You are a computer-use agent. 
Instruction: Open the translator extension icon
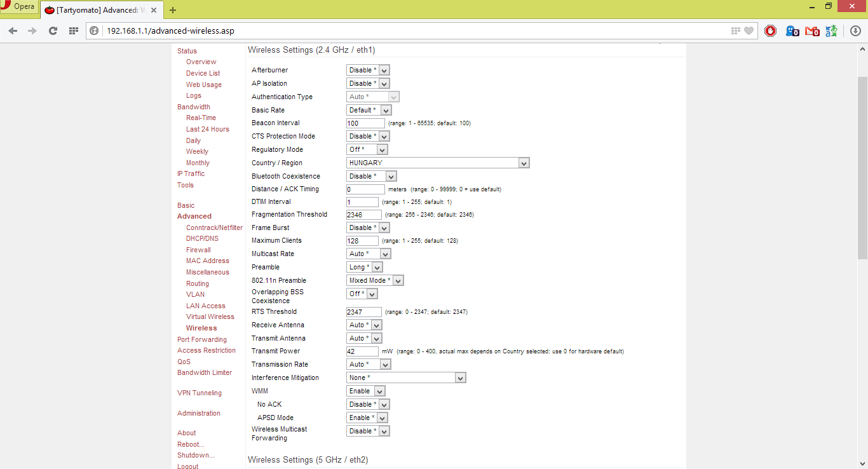pos(831,31)
